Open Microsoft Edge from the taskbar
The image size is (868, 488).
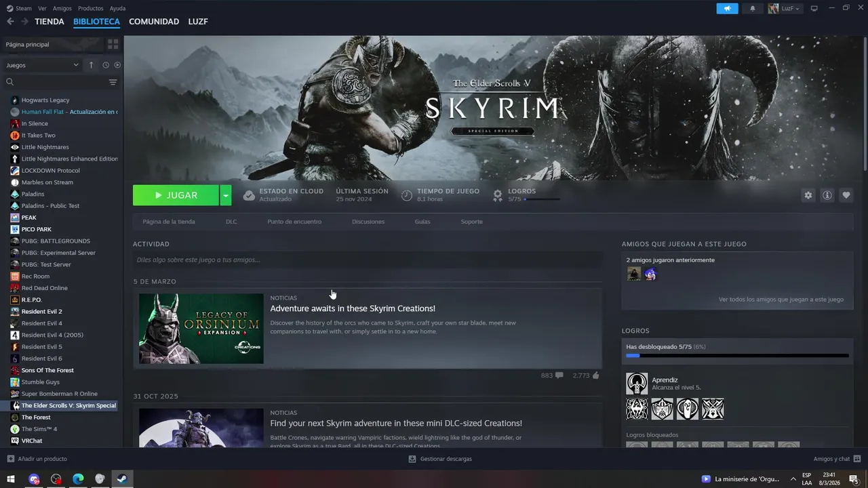[x=78, y=479]
